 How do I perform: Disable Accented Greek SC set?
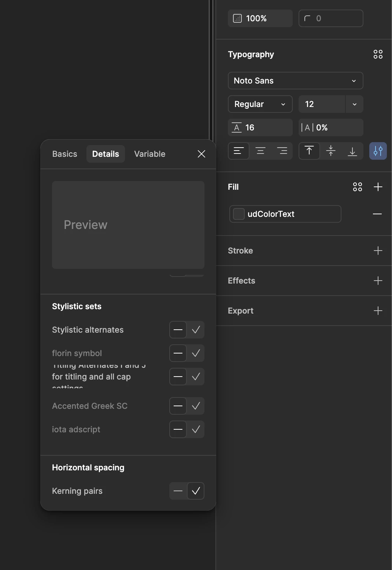tap(178, 406)
